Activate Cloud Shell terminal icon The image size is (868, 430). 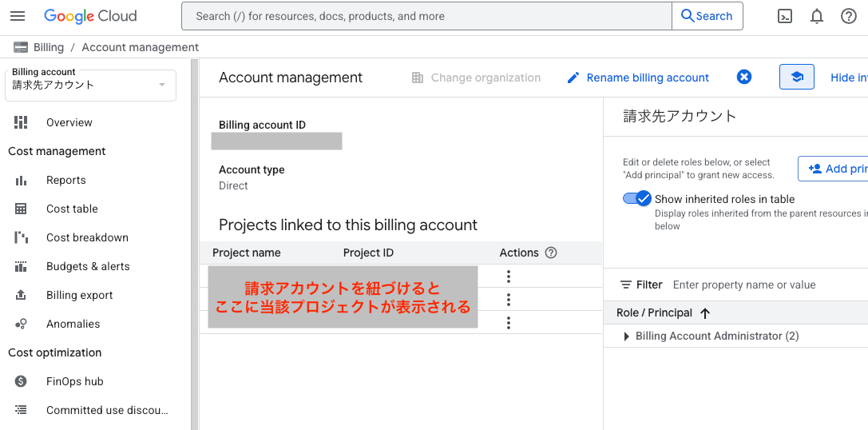coord(785,16)
